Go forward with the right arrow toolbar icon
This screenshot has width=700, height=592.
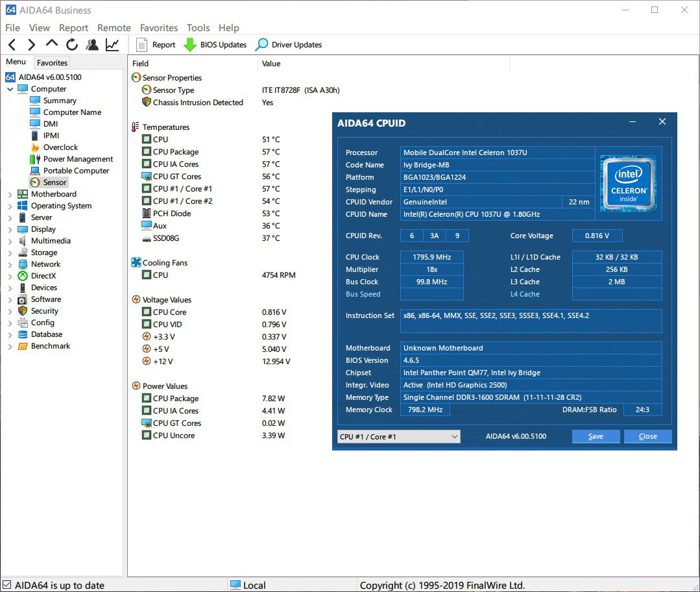tap(31, 45)
